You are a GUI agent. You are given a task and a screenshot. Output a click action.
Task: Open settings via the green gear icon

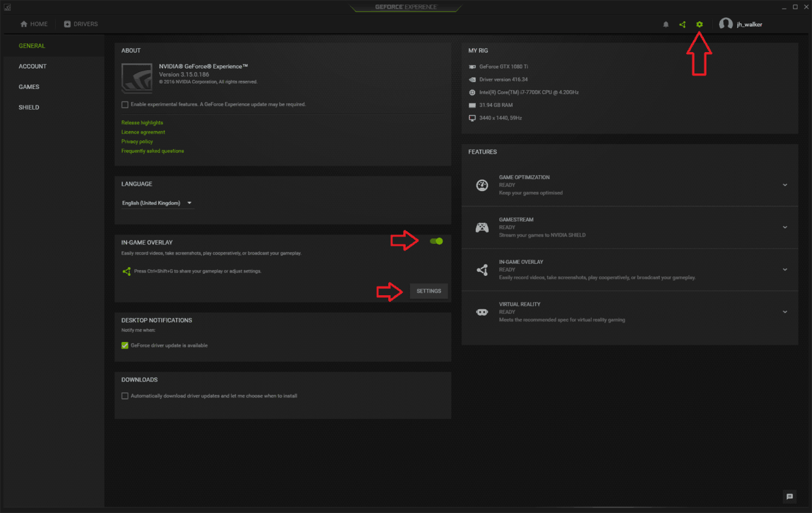699,25
